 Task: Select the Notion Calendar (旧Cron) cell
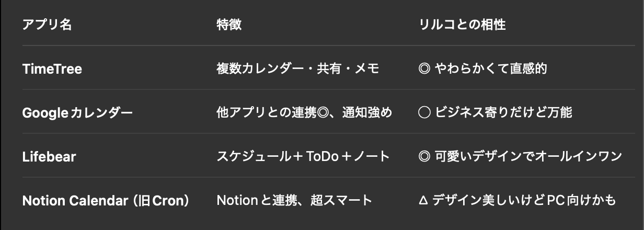click(x=106, y=200)
